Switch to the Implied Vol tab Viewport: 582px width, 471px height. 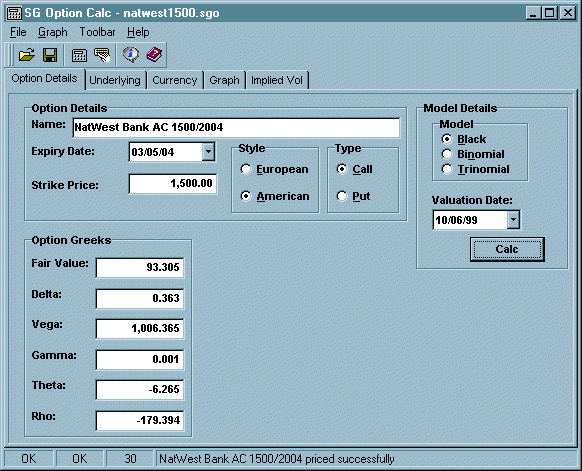(x=277, y=80)
